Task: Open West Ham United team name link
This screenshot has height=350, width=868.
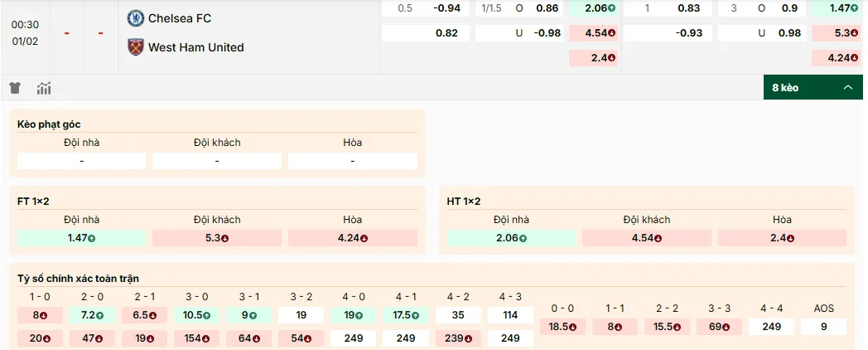Action: tap(195, 47)
